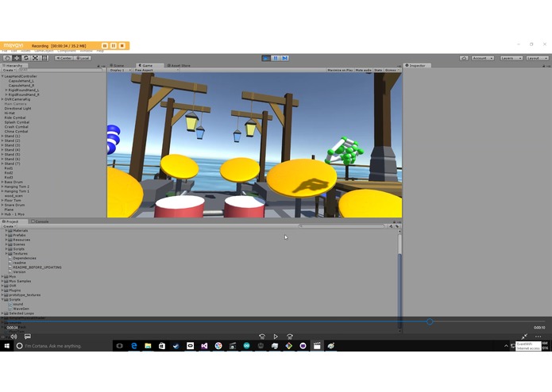Screen dimensions: 552x392
Task: Open the Windows Start menu
Action: pyautogui.click(x=6, y=346)
